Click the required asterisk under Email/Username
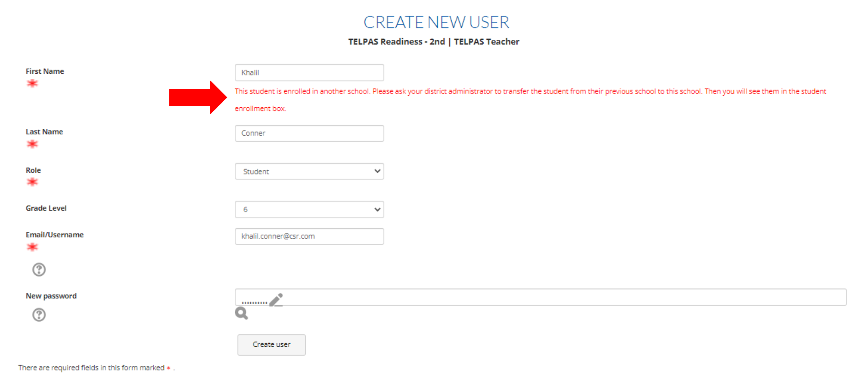This screenshot has height=383, width=868. click(32, 247)
